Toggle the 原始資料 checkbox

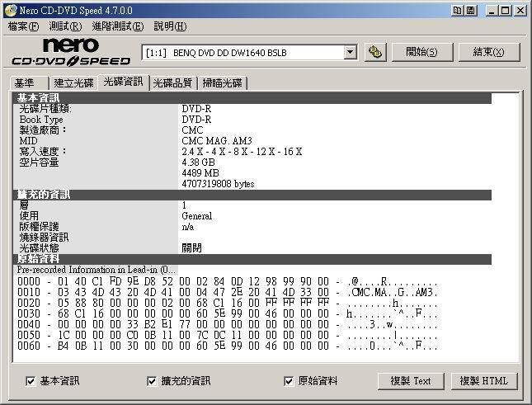point(289,381)
